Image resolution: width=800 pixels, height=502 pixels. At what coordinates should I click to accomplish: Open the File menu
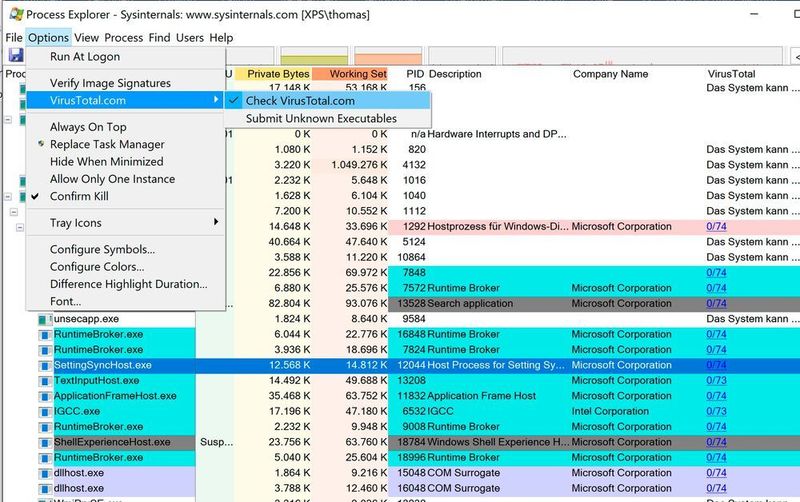[14, 38]
